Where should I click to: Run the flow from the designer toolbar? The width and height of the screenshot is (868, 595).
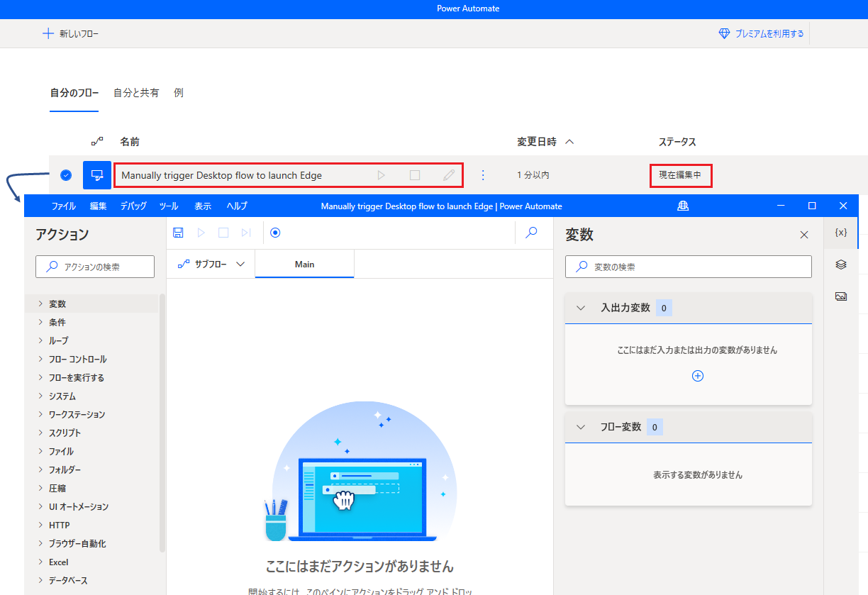tap(201, 233)
